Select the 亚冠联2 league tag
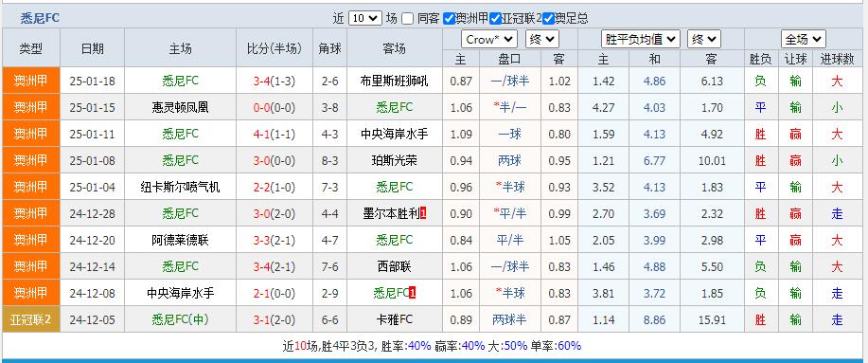Image resolution: width=868 pixels, height=363 pixels. click(x=31, y=319)
